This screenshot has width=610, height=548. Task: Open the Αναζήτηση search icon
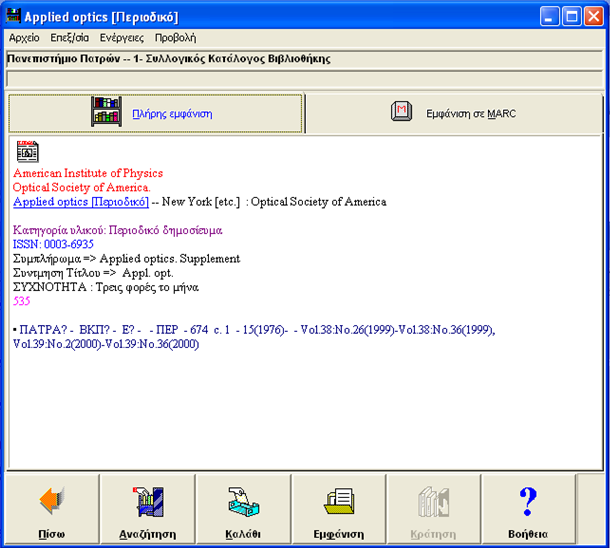(x=148, y=501)
